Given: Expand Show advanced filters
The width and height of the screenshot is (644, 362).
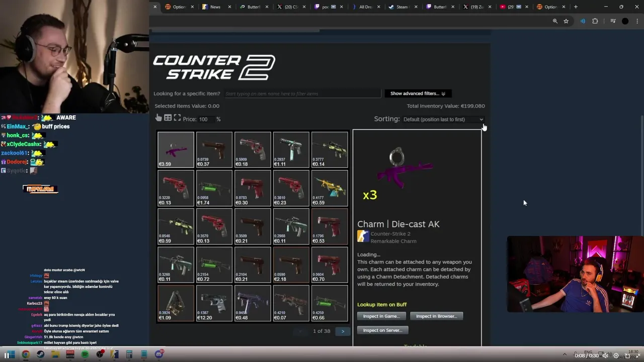Looking at the screenshot, I should (x=418, y=94).
